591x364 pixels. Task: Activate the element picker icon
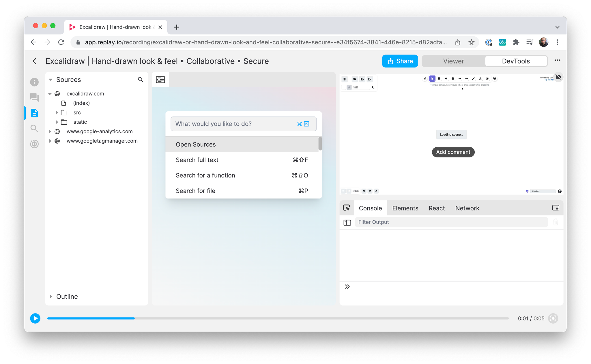pos(346,208)
